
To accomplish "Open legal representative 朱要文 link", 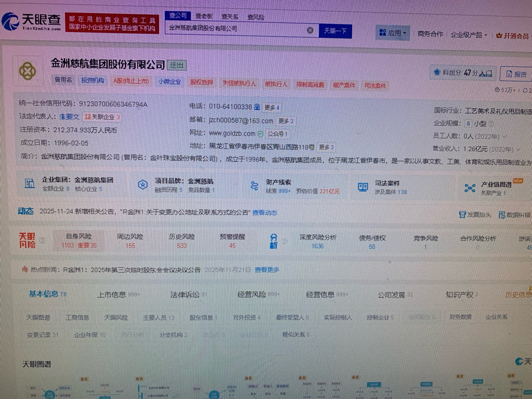I will [x=69, y=117].
